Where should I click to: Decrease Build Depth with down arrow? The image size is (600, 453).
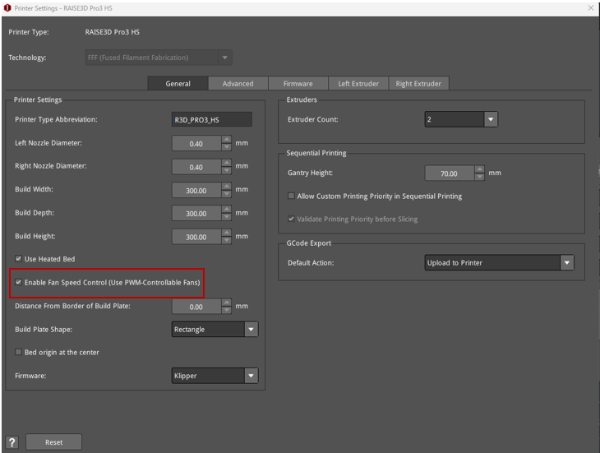[227, 217]
